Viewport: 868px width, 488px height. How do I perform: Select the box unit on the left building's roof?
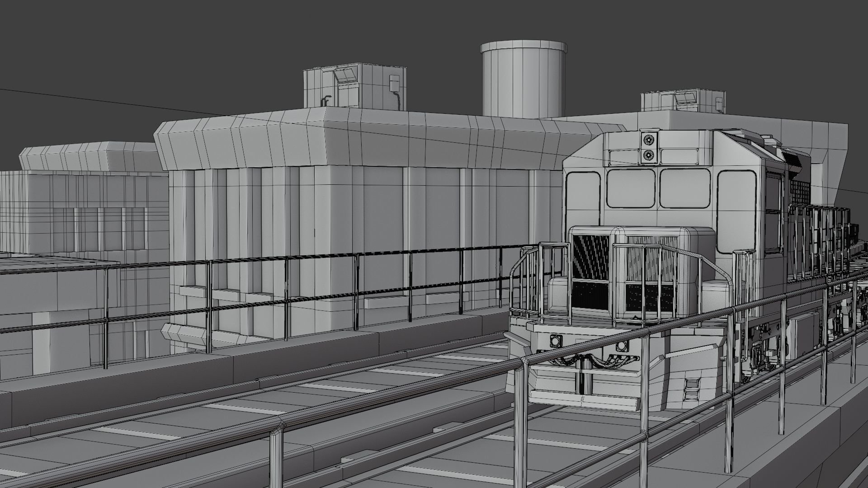354,86
